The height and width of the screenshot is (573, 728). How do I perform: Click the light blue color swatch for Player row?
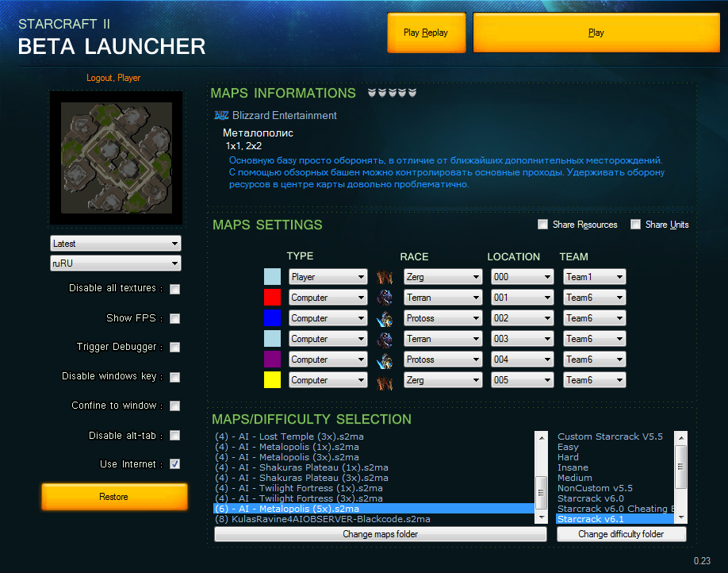click(272, 276)
